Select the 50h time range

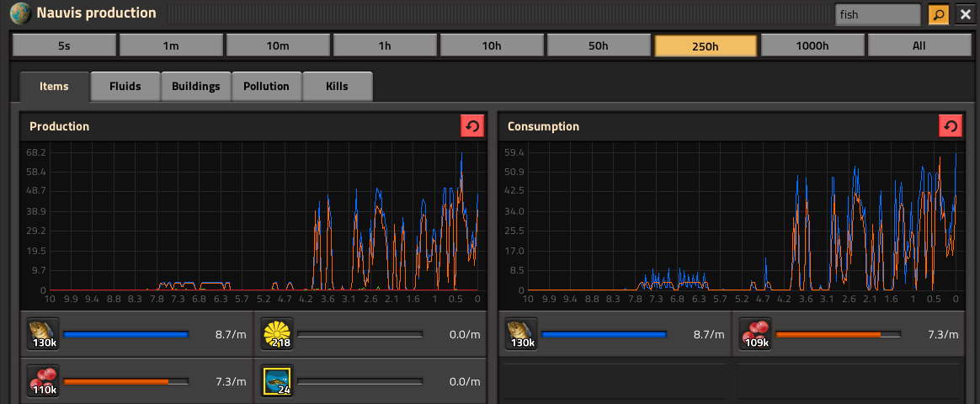coord(599,45)
